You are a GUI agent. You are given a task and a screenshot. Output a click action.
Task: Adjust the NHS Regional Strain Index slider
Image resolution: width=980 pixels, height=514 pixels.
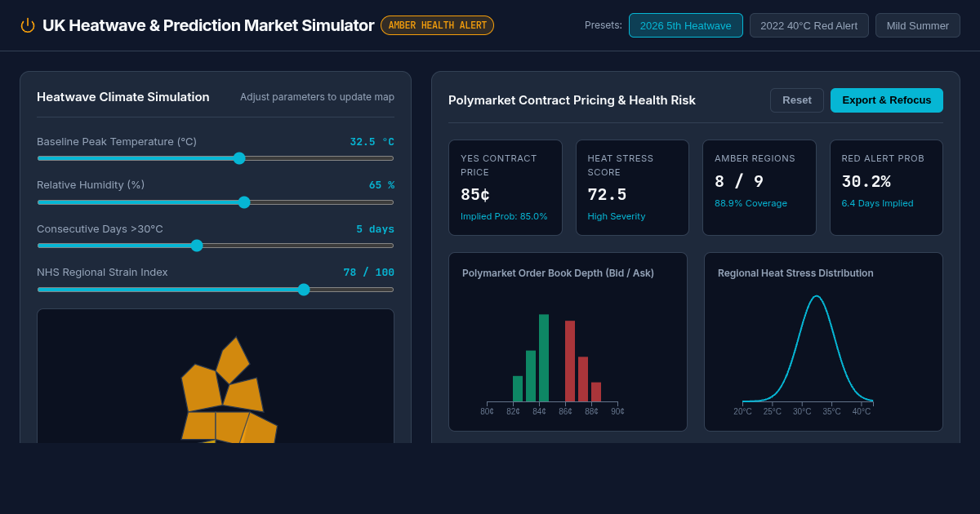216,290
